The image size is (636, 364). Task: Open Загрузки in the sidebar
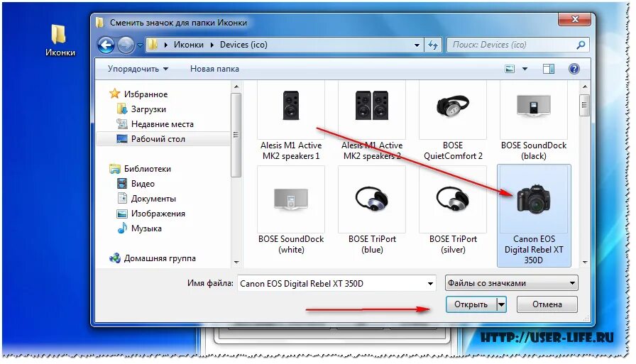click(148, 109)
